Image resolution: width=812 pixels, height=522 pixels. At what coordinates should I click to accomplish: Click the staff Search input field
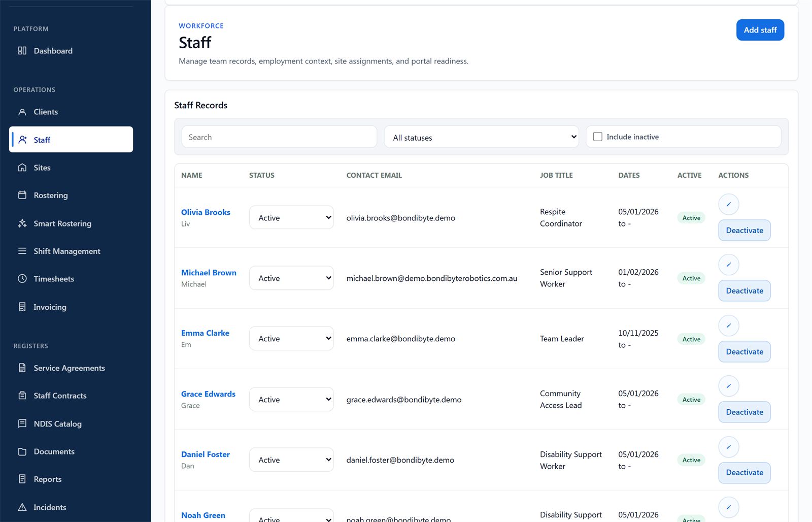tap(279, 137)
